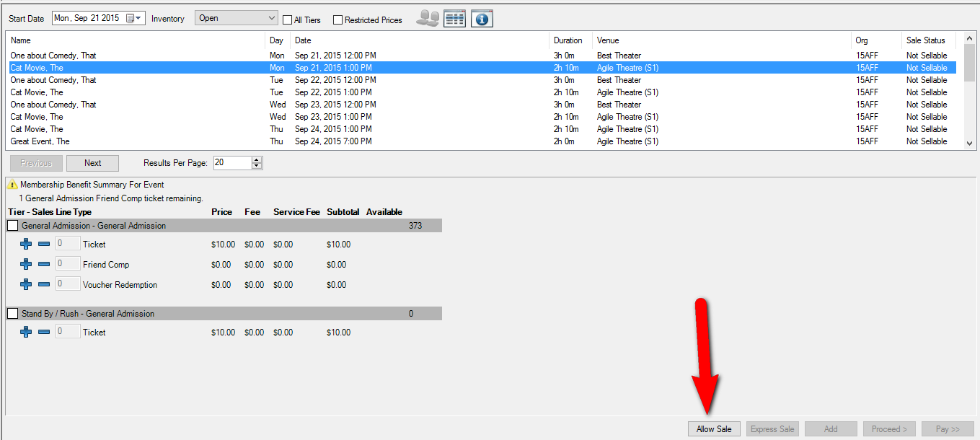Screen dimensions: 980x440
Task: Select Cat Movie, The on Thu Sep 24
Action: (x=482, y=129)
